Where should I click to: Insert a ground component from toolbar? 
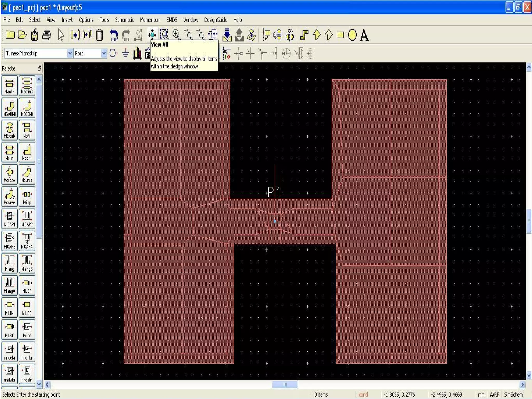point(125,54)
